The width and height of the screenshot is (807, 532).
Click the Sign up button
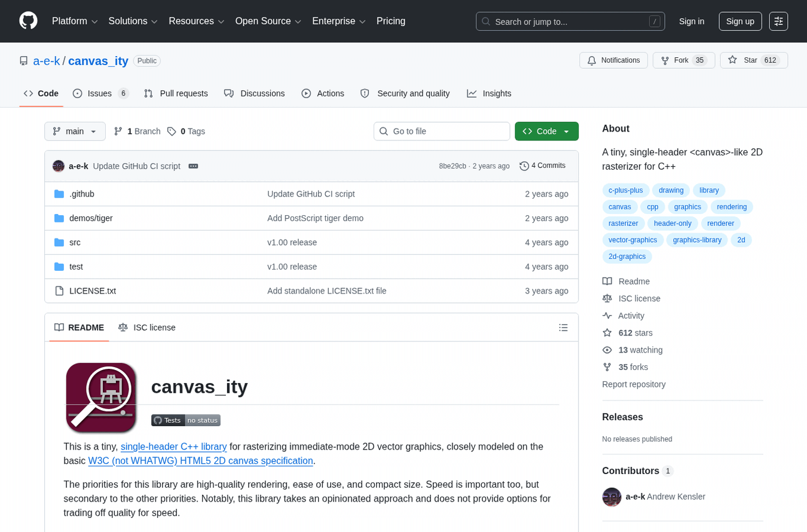pos(740,21)
